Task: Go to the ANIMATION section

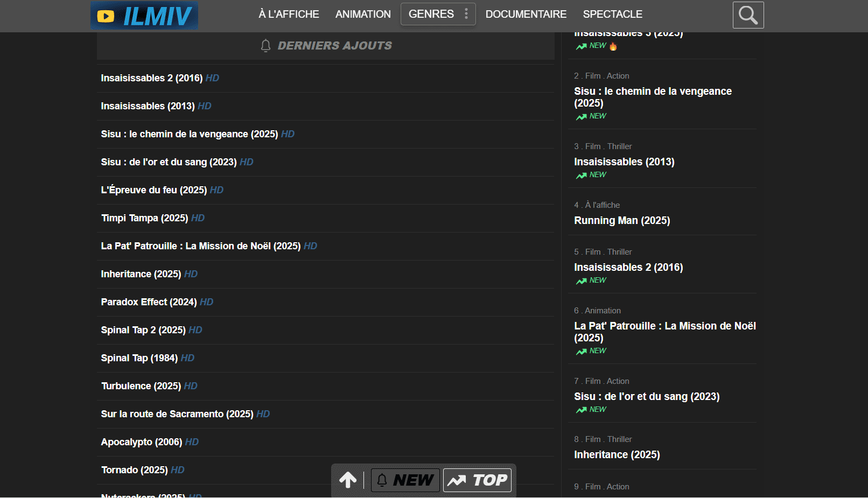Action: 363,14
